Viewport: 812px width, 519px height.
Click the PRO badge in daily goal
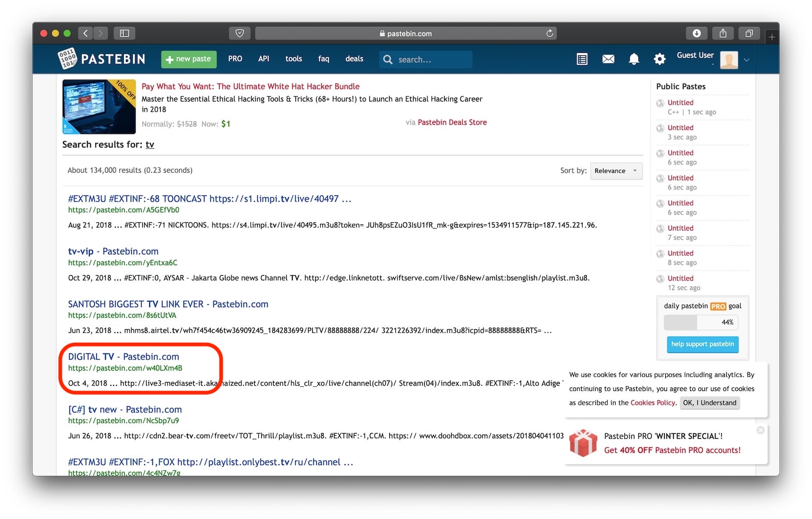coord(718,306)
